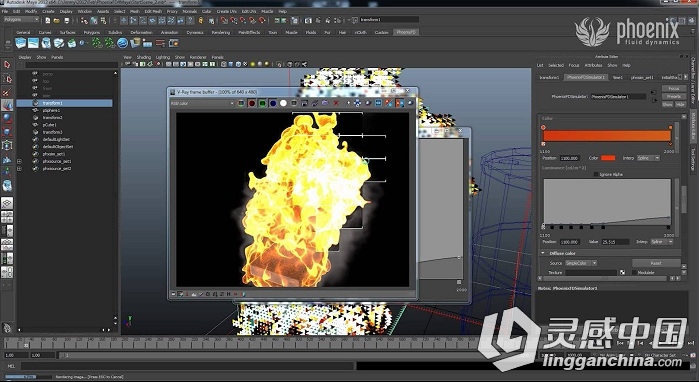Screen dimensions: 699x382
Task: Click the Hide button in Attribute Editor
Action: click(x=679, y=104)
